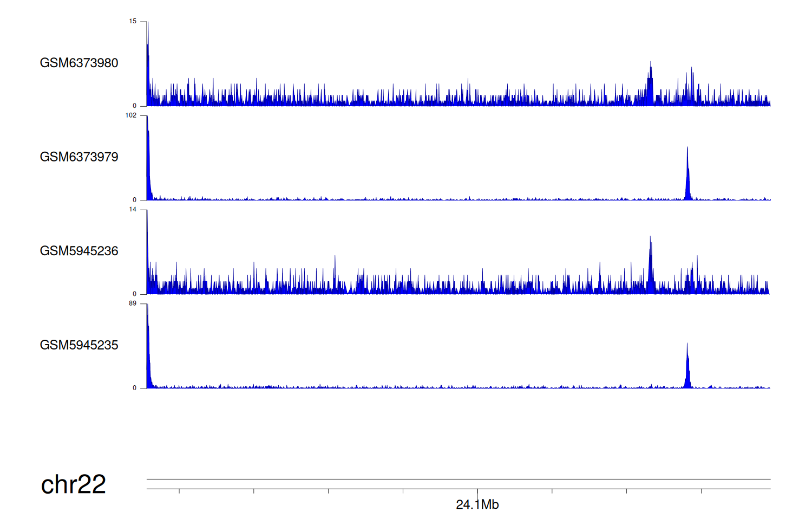The width and height of the screenshot is (812, 531).
Task: Click the GSM6373980 track label
Action: 79,63
